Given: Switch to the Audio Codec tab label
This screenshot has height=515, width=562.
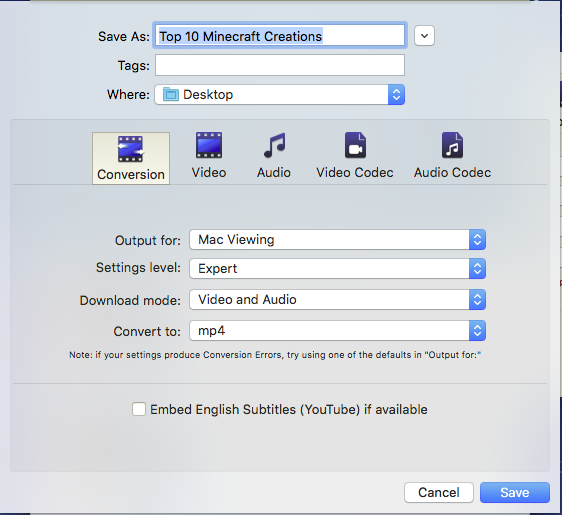Looking at the screenshot, I should [452, 173].
